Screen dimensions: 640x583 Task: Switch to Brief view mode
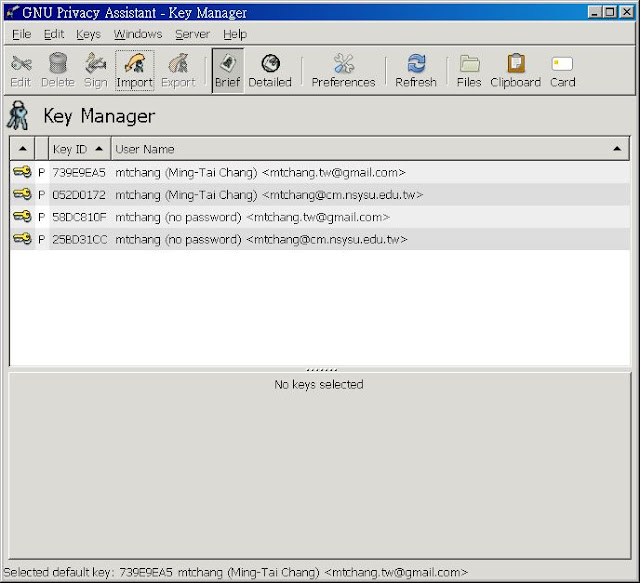(x=228, y=71)
